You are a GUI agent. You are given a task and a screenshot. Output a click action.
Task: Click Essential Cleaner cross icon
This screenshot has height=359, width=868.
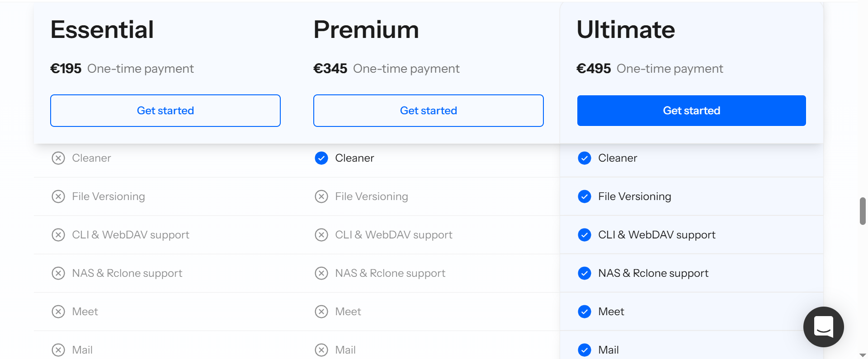coord(58,158)
